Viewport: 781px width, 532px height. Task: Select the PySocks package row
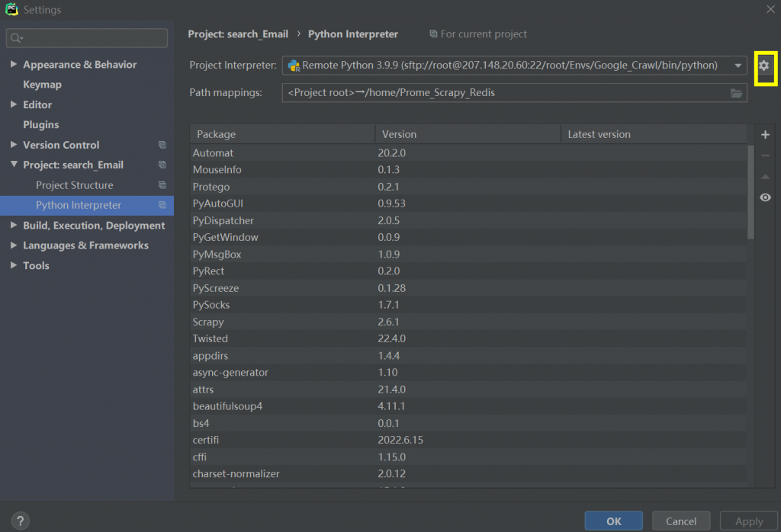468,305
